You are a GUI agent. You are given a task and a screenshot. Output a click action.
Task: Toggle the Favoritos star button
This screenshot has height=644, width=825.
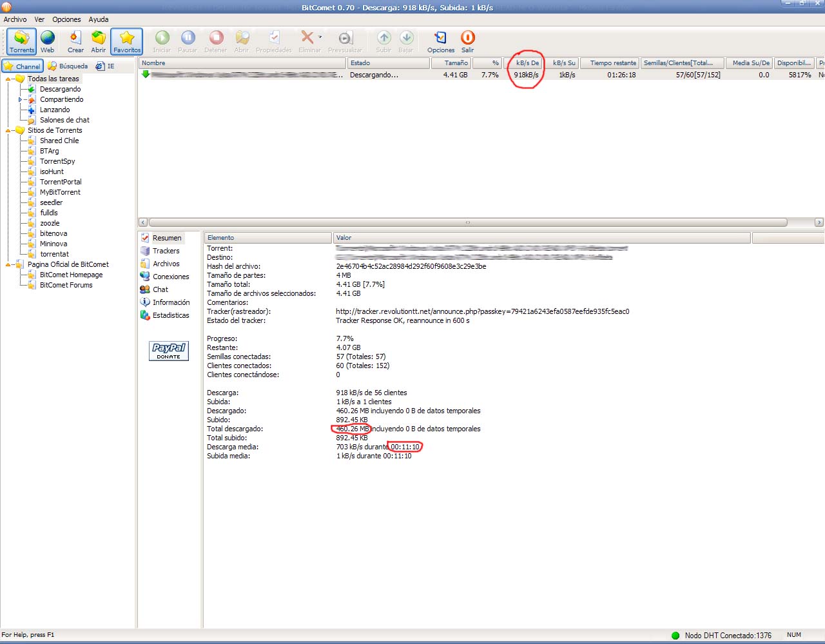(x=127, y=41)
